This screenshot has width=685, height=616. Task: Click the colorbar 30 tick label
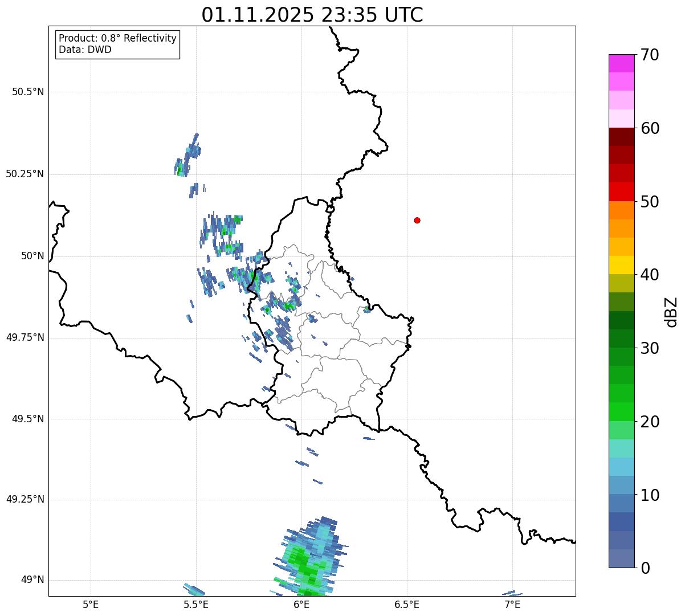[x=650, y=348]
